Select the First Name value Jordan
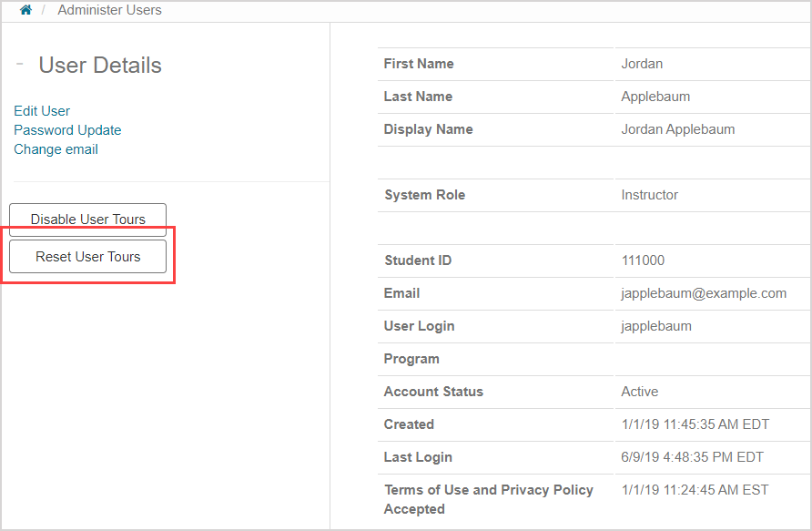The width and height of the screenshot is (812, 531). 641,64
